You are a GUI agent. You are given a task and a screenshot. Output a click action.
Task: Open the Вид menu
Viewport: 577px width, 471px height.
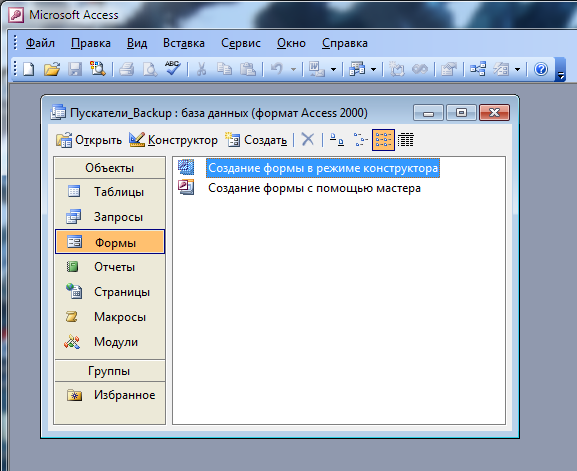(x=137, y=43)
